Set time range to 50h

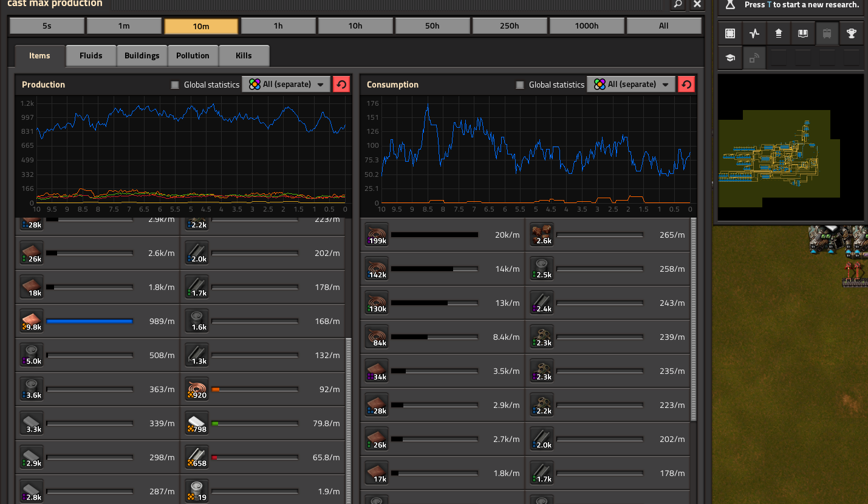tap(432, 26)
